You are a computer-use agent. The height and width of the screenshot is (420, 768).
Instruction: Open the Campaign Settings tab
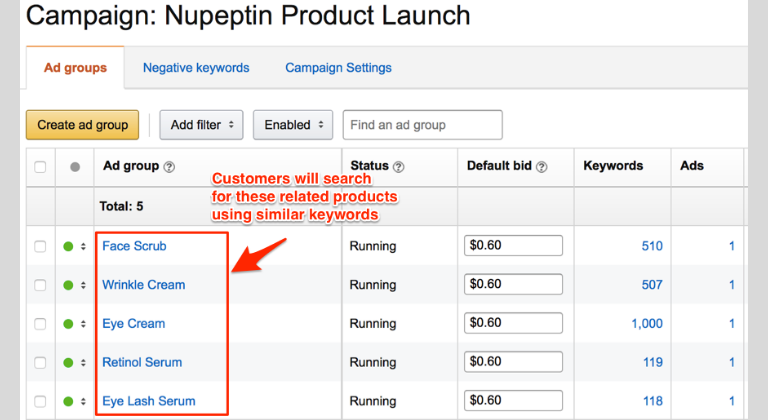pyautogui.click(x=338, y=68)
